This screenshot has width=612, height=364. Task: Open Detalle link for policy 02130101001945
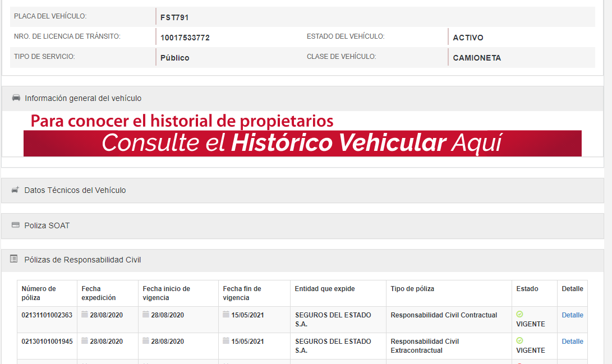click(x=572, y=342)
